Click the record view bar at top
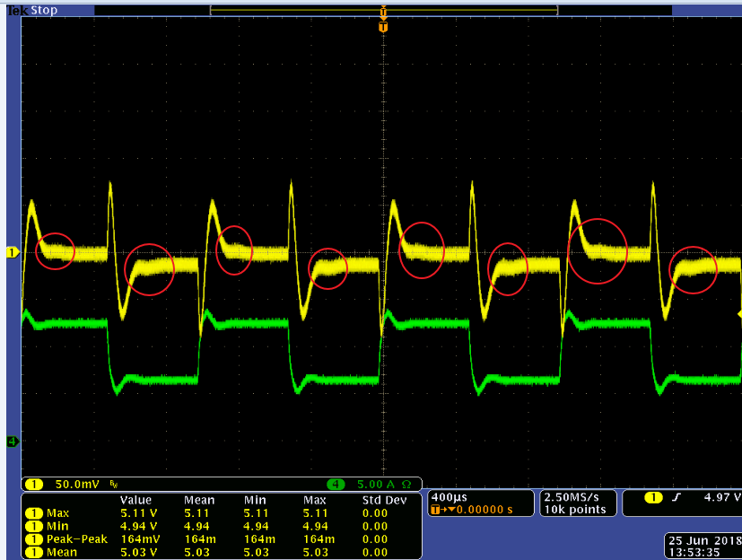 pos(384,10)
